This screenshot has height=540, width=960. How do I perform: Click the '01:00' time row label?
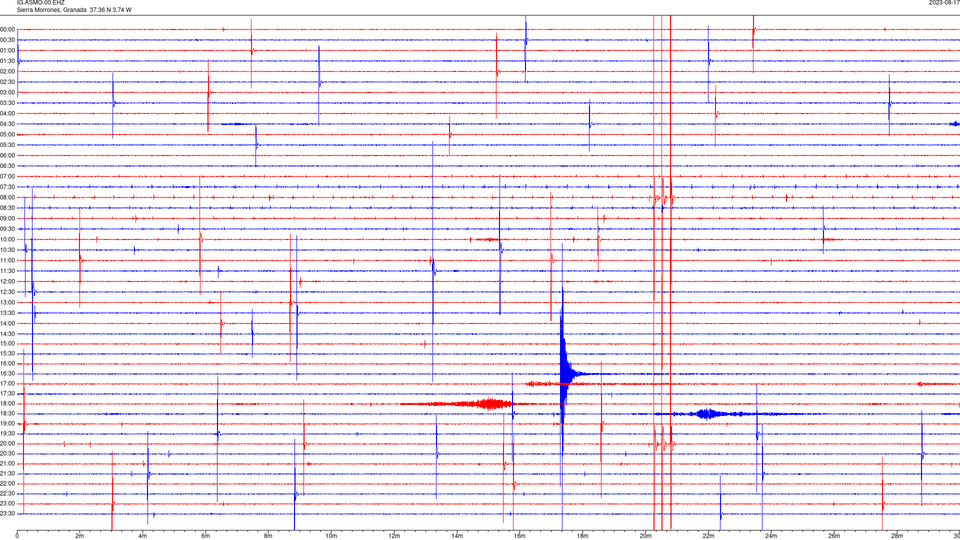8,50
